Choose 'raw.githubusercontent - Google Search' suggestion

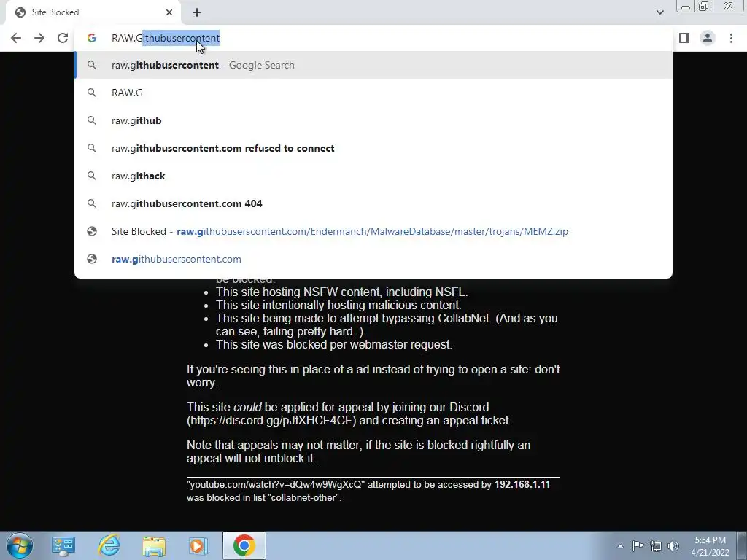point(373,65)
